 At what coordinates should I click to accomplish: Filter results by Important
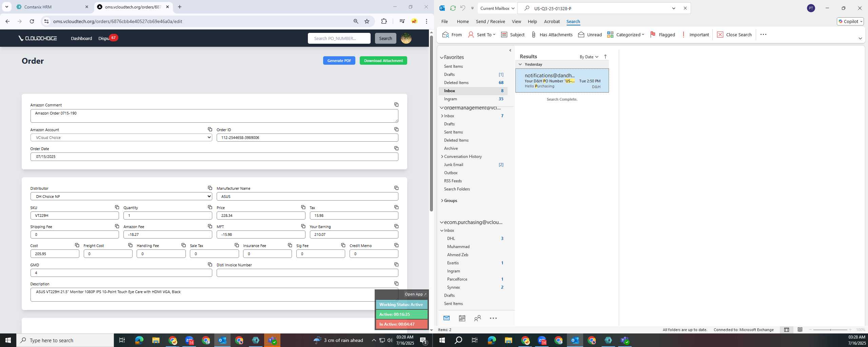pos(695,35)
